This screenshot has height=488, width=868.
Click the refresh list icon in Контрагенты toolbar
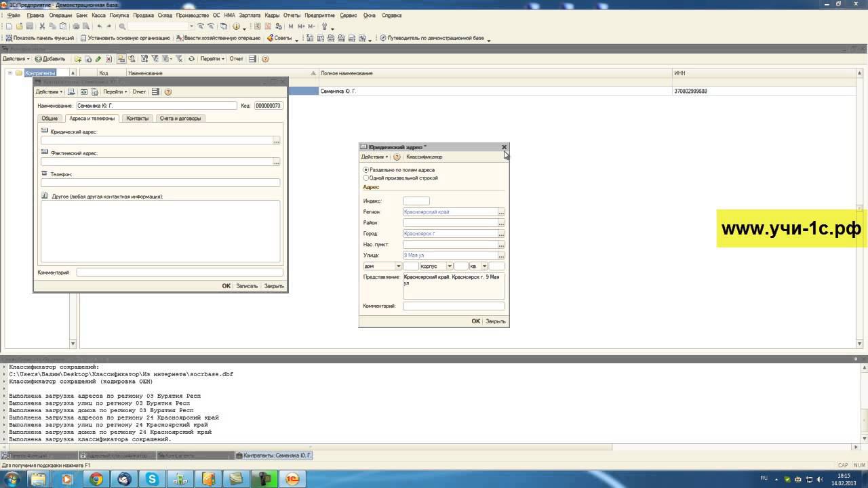pyautogui.click(x=191, y=59)
